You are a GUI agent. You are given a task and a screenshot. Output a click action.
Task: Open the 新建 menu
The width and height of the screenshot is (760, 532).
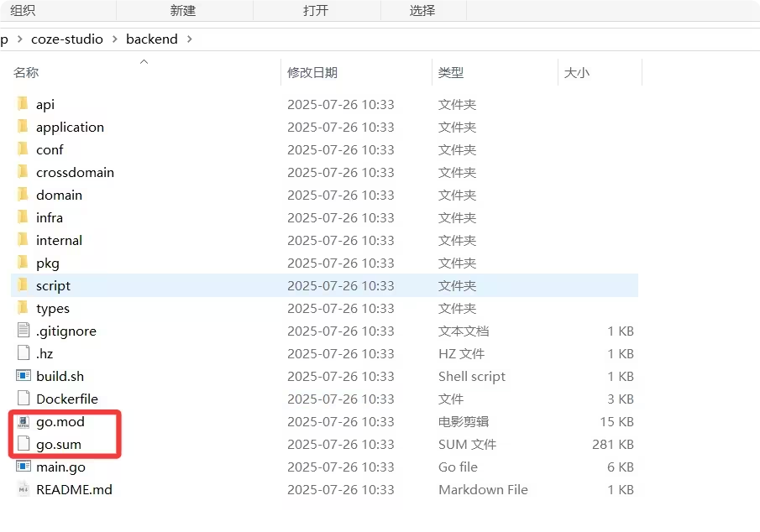tap(182, 9)
